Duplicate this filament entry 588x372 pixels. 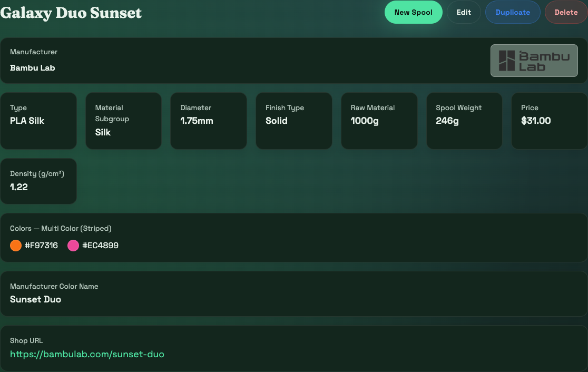pyautogui.click(x=513, y=12)
